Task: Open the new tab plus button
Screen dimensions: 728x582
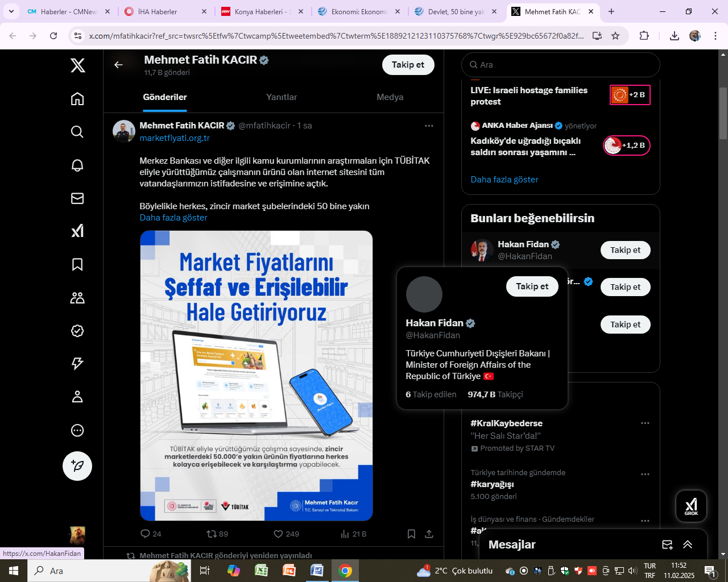Action: 611,11
